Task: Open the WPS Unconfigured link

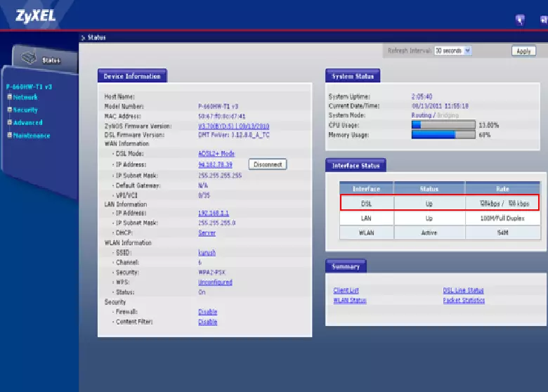Action: click(x=215, y=282)
